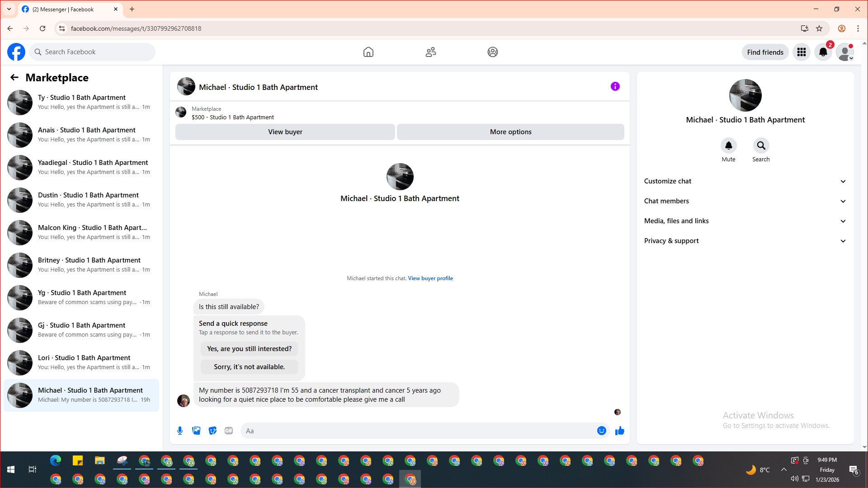Click the Aa message input field
Viewport: 868px width, 488px height.
416,431
